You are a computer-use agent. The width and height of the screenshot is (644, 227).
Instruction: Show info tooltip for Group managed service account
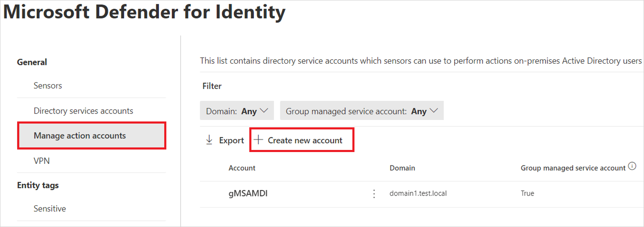click(632, 167)
